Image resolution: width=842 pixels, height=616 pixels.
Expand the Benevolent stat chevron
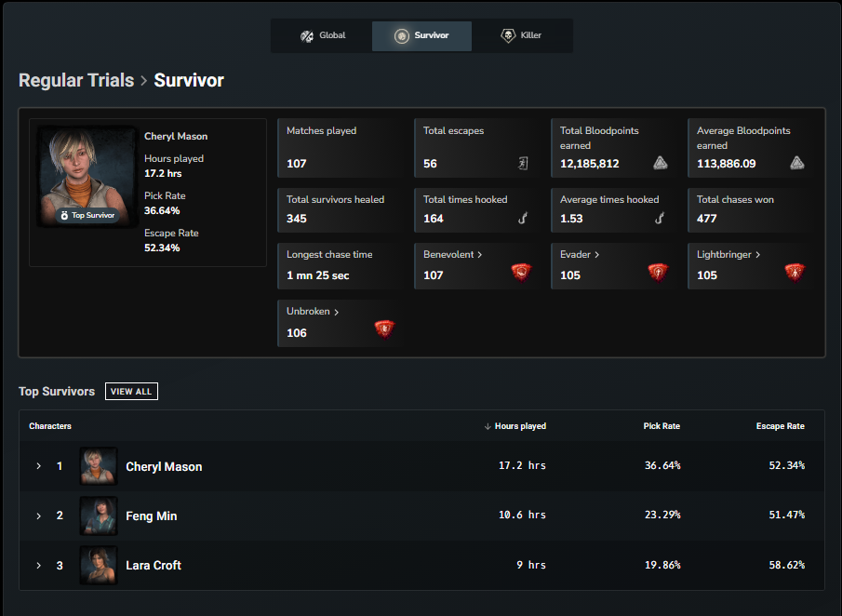[479, 255]
